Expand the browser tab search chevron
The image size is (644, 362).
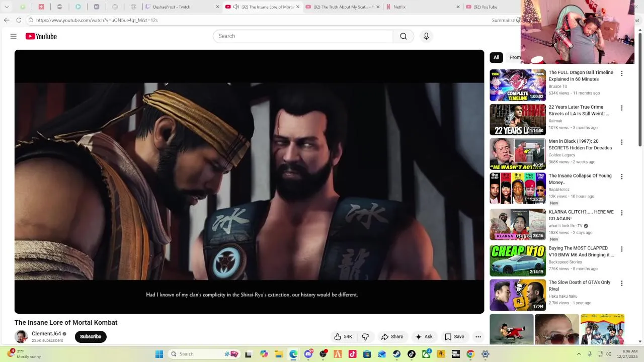tap(7, 7)
